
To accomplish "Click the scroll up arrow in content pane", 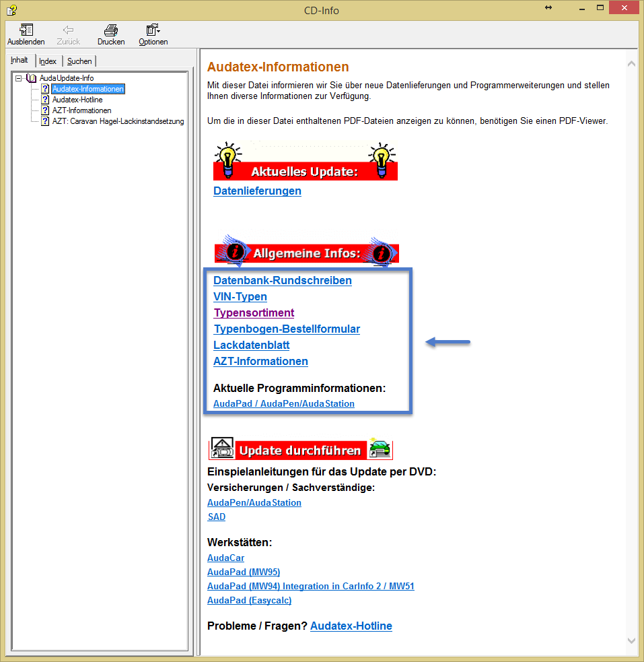I will 631,64.
